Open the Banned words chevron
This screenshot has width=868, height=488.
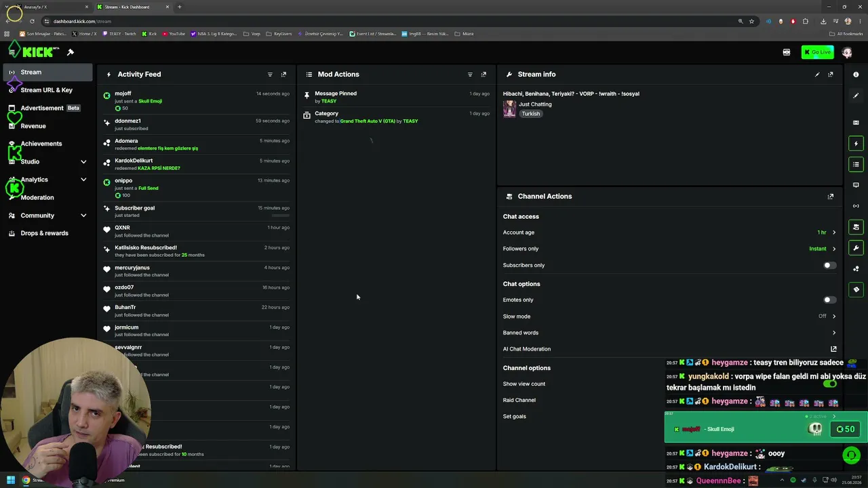834,333
